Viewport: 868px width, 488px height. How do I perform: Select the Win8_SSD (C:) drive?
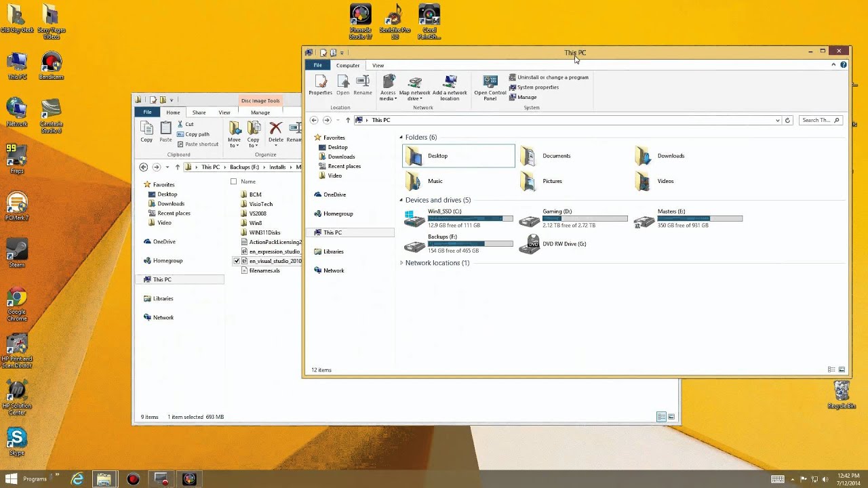458,218
